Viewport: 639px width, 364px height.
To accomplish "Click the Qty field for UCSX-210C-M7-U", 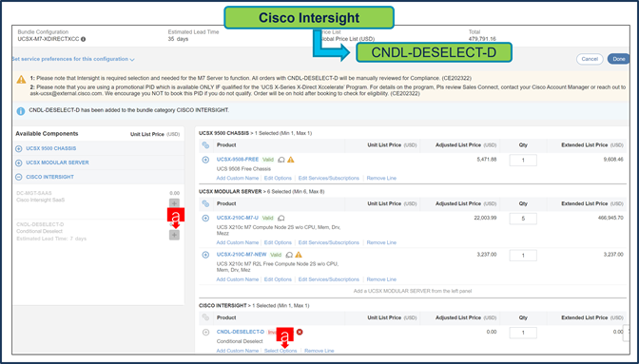I will [523, 219].
